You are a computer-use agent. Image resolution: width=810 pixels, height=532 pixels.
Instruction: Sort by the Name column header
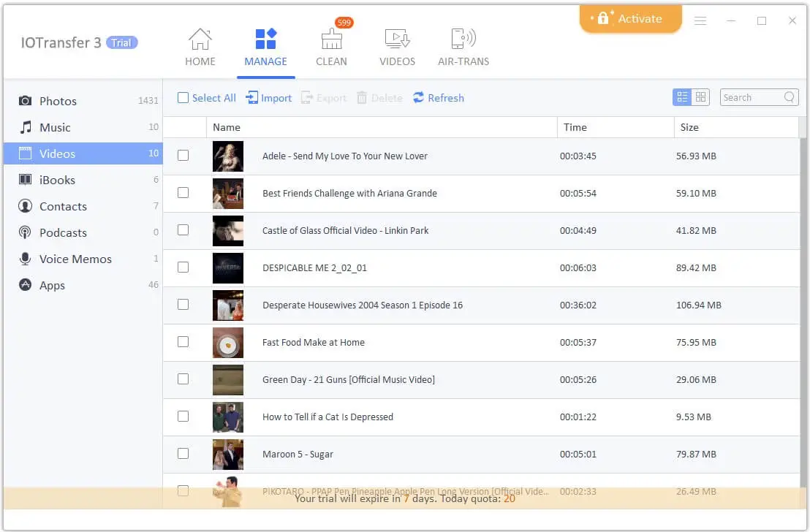(x=382, y=127)
